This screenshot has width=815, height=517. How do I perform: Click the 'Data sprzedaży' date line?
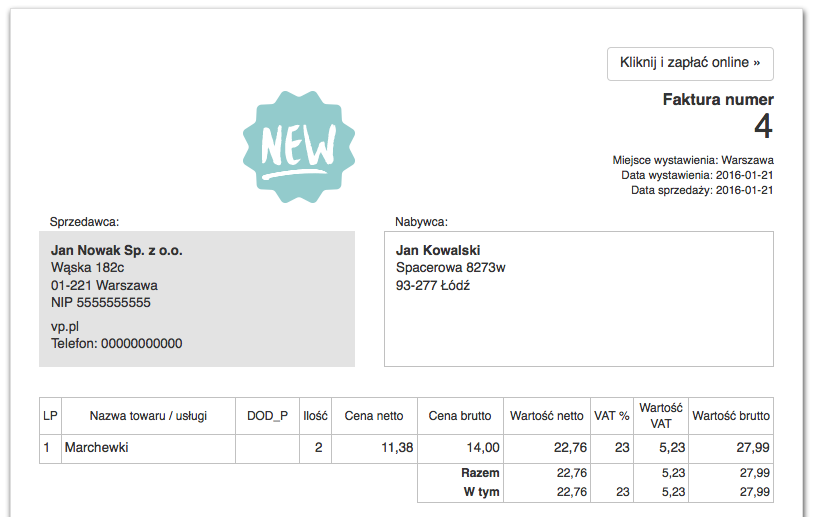(702, 190)
